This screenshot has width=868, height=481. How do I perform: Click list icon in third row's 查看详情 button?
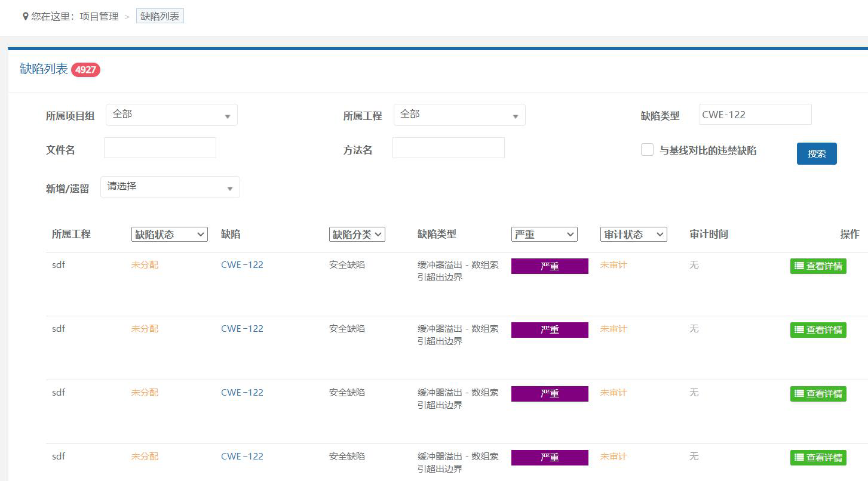pyautogui.click(x=799, y=394)
